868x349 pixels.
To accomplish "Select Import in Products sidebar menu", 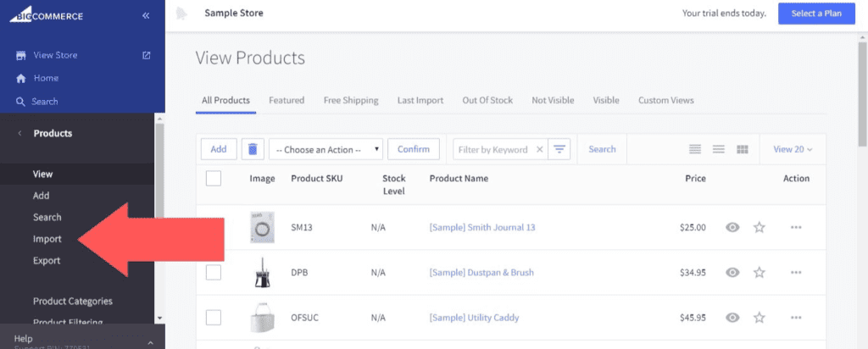I will tap(47, 239).
